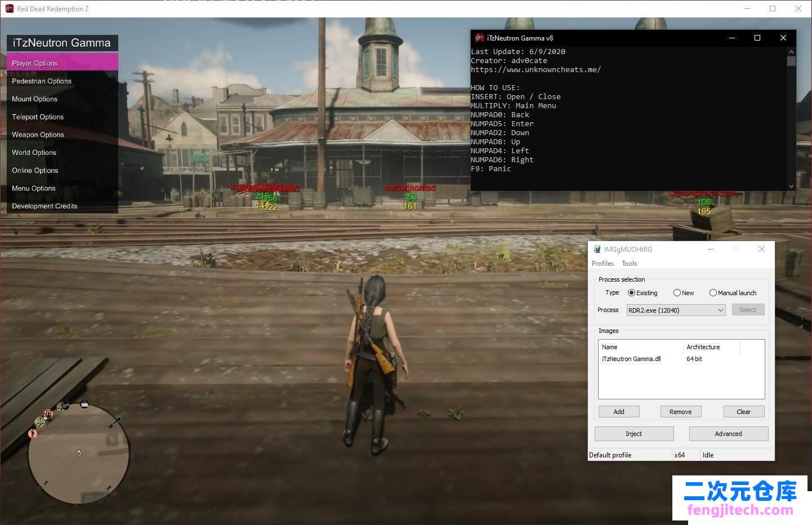Click the INSERT: Open / Close console line
This screenshot has height=525, width=812.
(x=516, y=97)
